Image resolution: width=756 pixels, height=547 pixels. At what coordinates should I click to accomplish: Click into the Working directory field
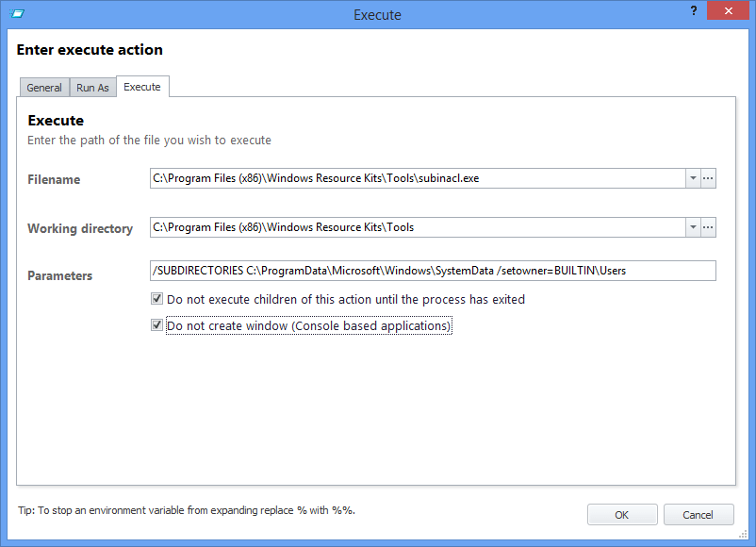coord(418,227)
